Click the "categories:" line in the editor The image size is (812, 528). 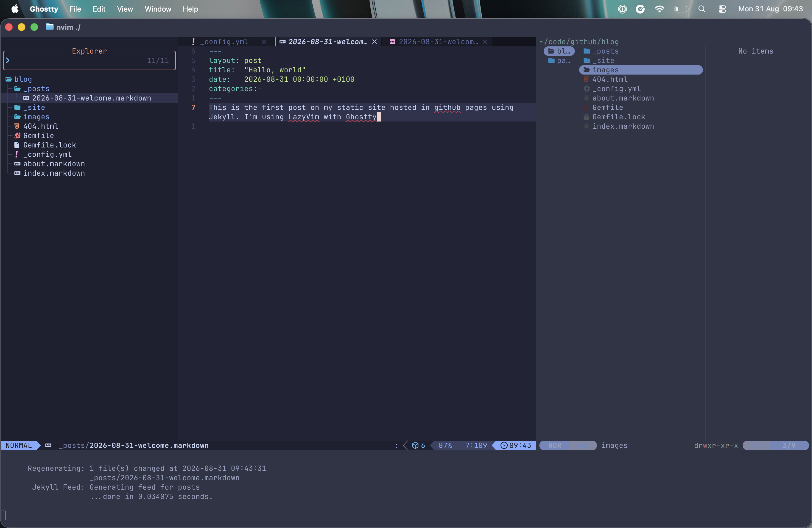pos(233,89)
